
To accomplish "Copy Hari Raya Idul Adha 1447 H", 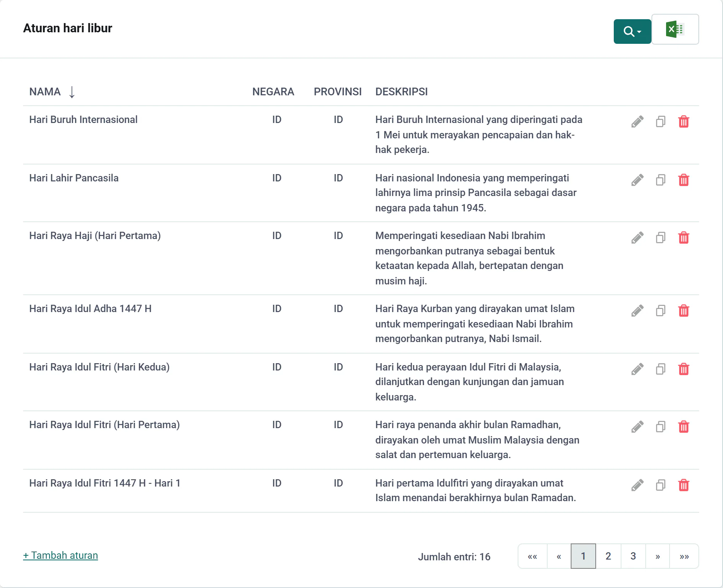I will (660, 311).
